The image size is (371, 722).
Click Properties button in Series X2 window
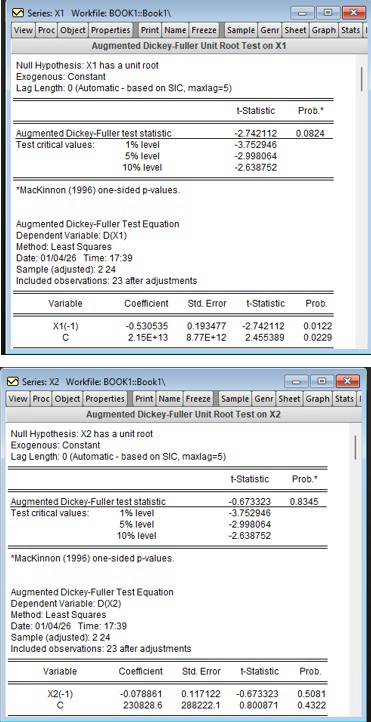coord(104,399)
